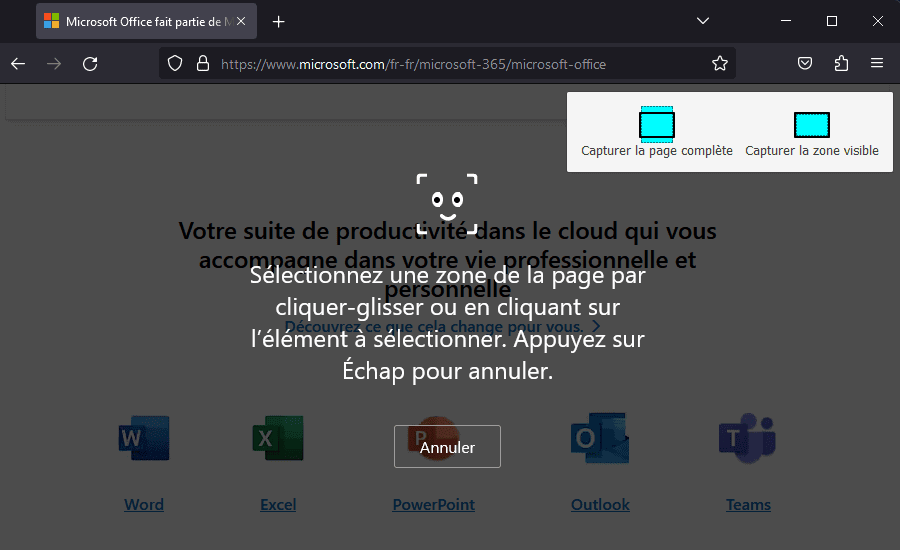Click the Annuler button
This screenshot has width=900, height=550.
pyautogui.click(x=447, y=447)
